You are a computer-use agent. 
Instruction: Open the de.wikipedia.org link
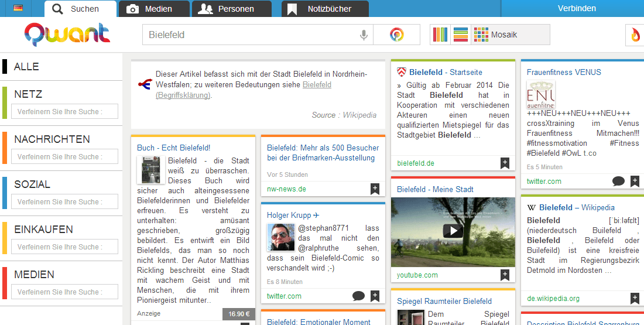coord(553,298)
